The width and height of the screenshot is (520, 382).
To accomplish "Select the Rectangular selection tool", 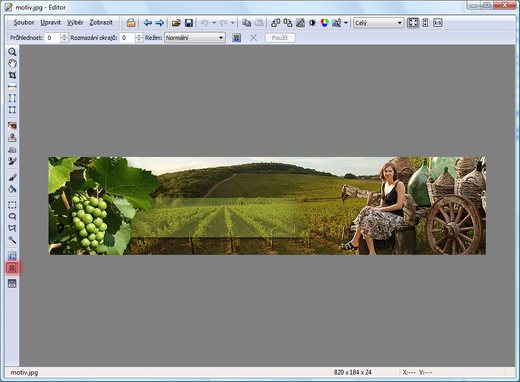I will tap(12, 205).
